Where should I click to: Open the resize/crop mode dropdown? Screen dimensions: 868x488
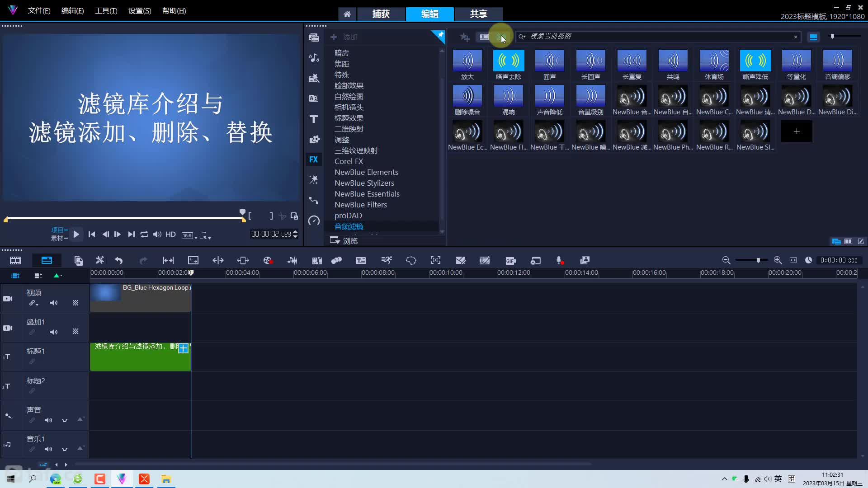tap(205, 236)
